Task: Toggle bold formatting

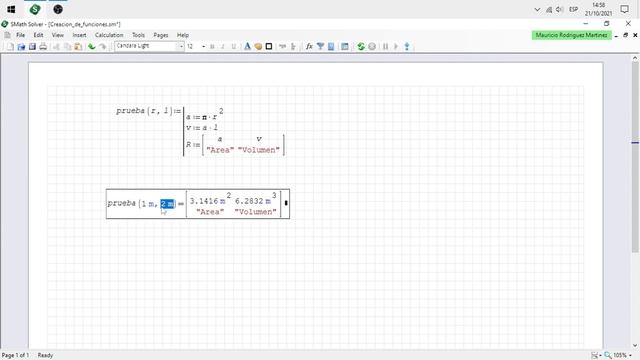Action: point(212,47)
